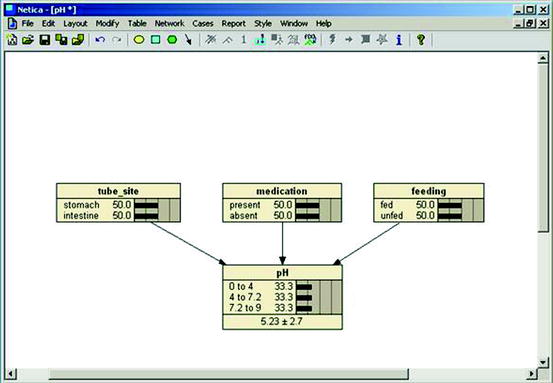Click the question mark help icon
The height and width of the screenshot is (383, 553).
(x=420, y=39)
